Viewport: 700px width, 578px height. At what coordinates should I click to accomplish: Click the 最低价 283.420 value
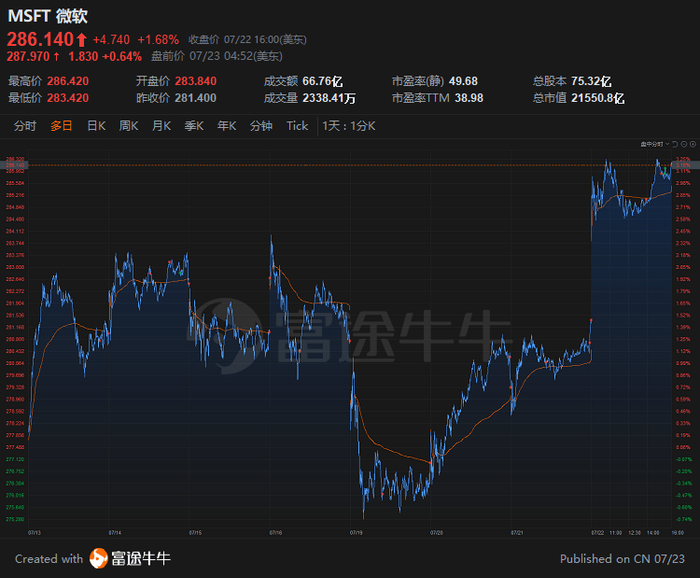click(68, 98)
